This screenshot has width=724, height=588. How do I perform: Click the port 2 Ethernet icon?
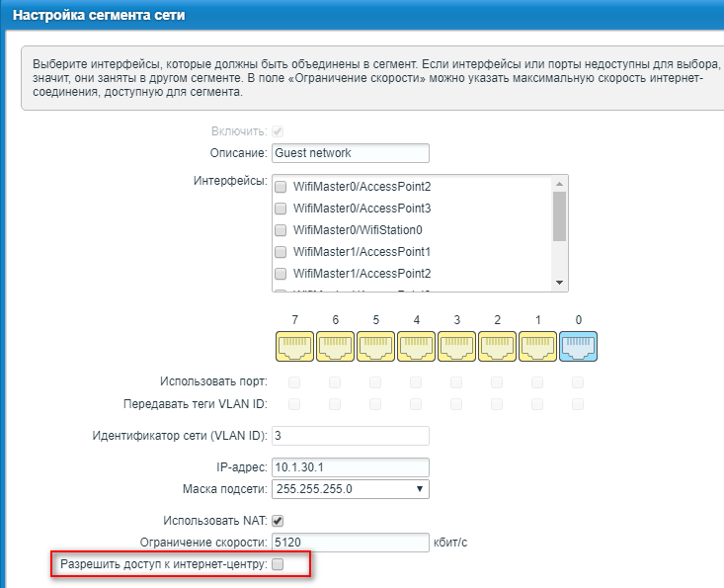click(x=497, y=346)
